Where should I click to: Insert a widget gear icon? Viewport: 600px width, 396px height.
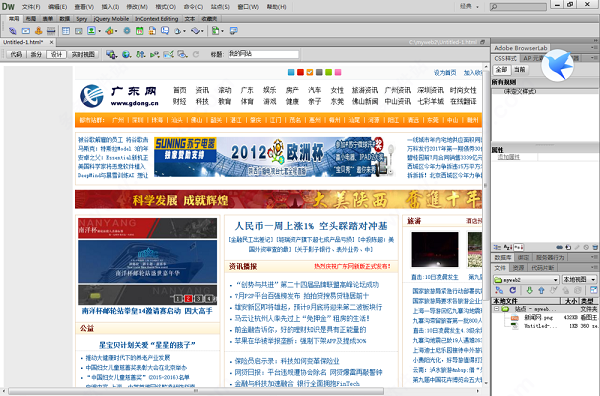pyautogui.click(x=127, y=31)
